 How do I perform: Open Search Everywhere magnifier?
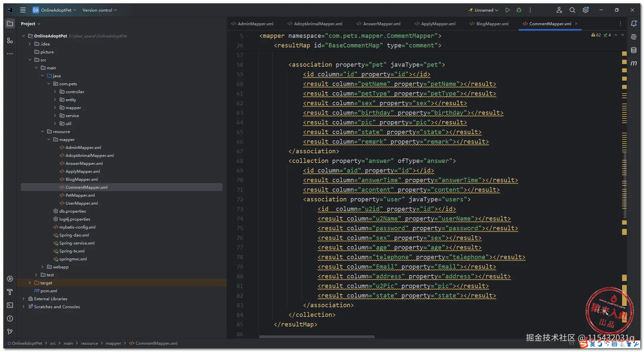point(572,10)
